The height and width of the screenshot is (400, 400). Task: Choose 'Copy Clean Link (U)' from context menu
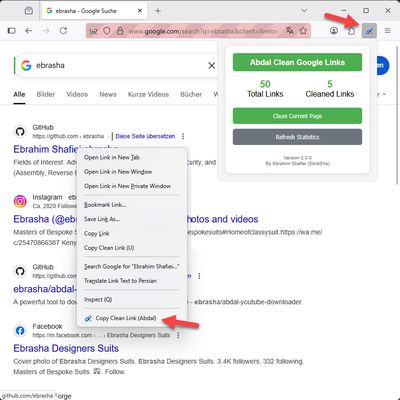132,248
